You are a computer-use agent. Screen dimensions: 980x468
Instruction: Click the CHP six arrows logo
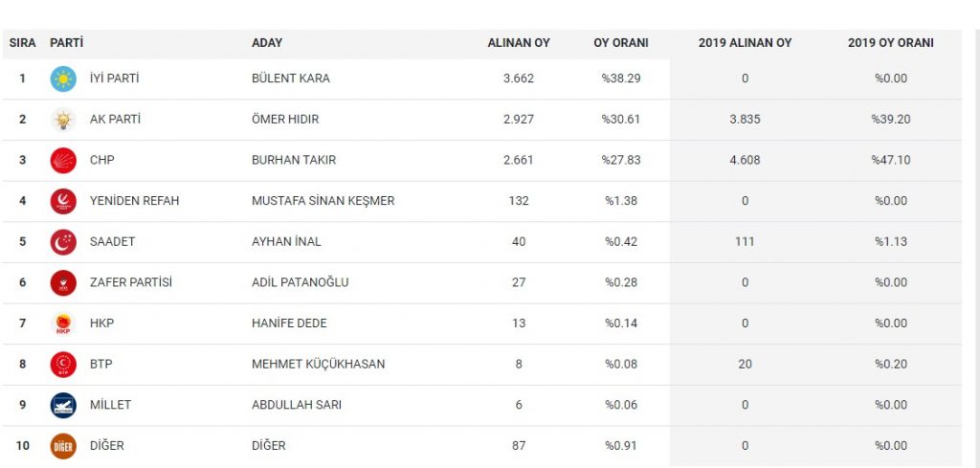click(x=63, y=160)
